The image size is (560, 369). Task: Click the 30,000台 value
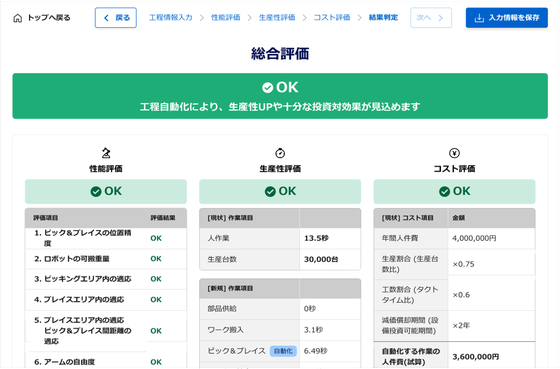click(321, 259)
